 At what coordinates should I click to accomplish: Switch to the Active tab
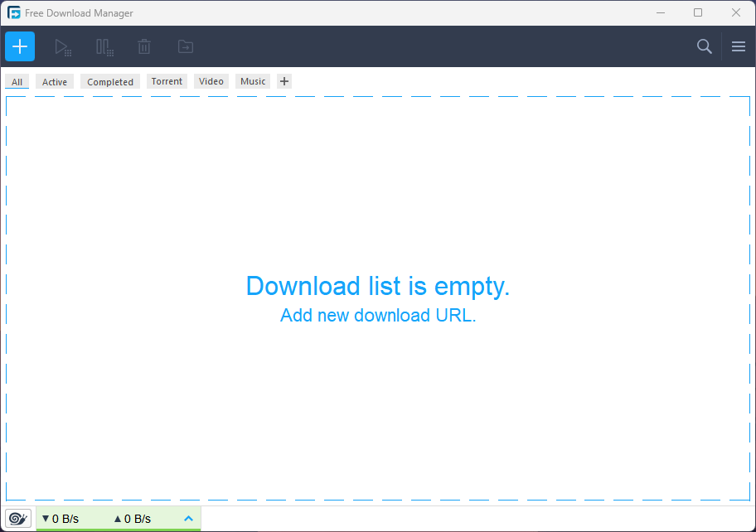click(55, 82)
